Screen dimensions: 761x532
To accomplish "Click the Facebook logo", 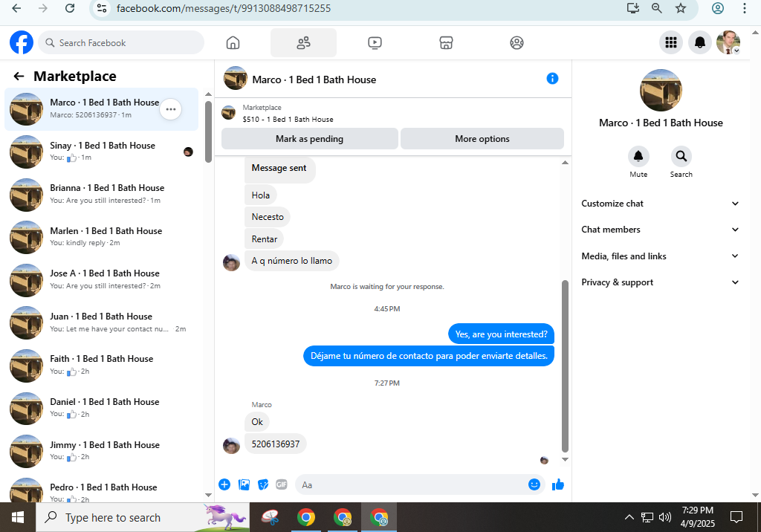I will [x=22, y=42].
